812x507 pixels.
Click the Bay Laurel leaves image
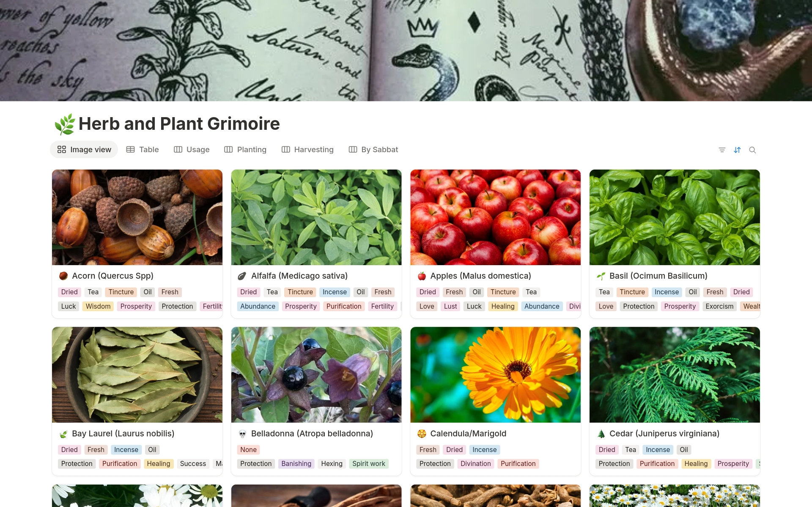pos(137,375)
